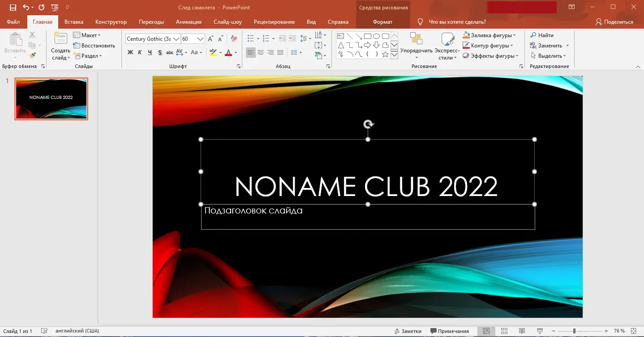Switch to the Анимация tab
Image resolution: width=644 pixels, height=337 pixels.
coord(189,22)
